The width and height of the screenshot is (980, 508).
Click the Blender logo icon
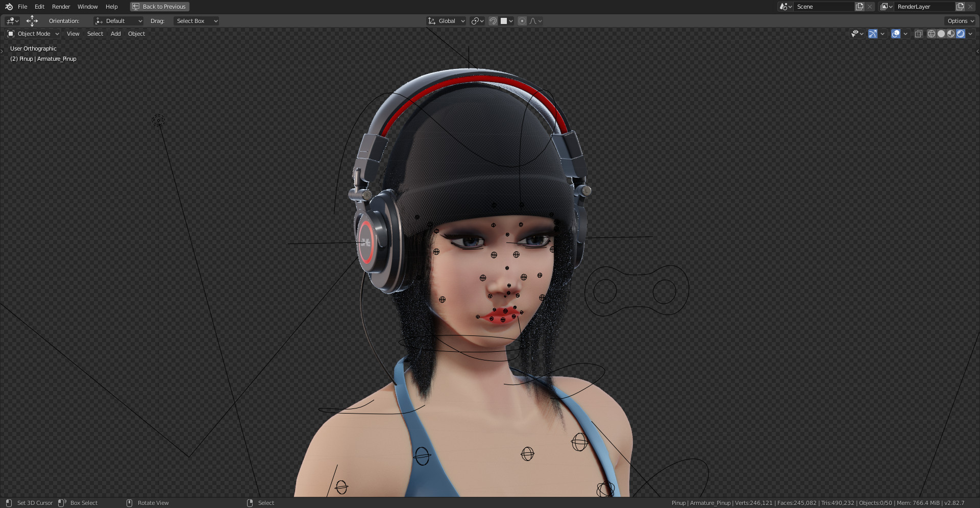[9, 7]
